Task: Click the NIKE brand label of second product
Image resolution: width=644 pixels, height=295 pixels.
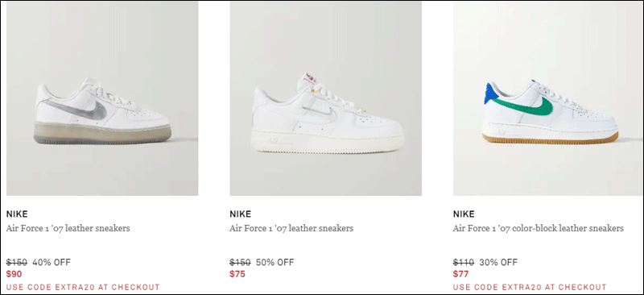Action: 240,214
